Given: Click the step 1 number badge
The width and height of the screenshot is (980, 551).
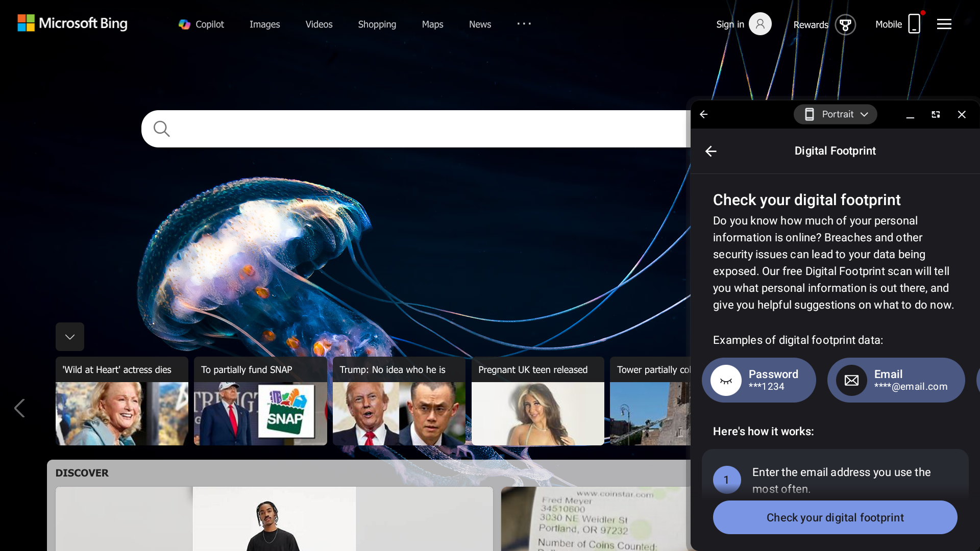Looking at the screenshot, I should tap(727, 480).
